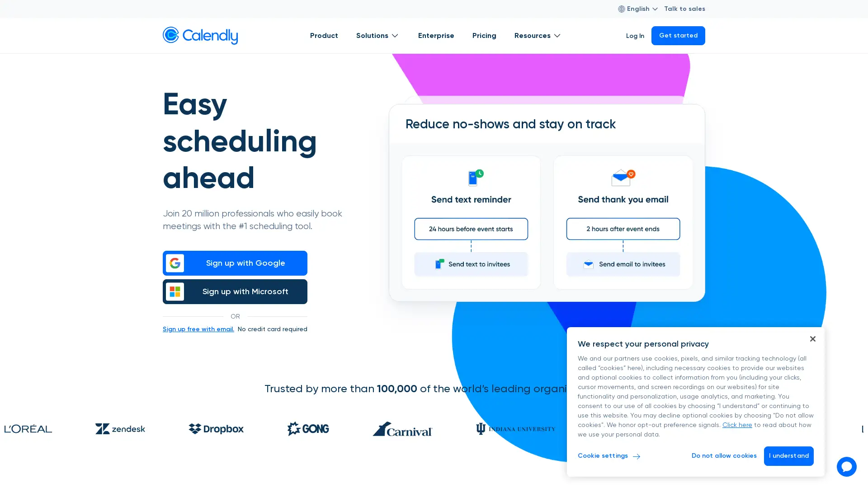Screen dimensions: 868x488
Task: Click the close X icon on cookie banner
Action: tap(812, 338)
